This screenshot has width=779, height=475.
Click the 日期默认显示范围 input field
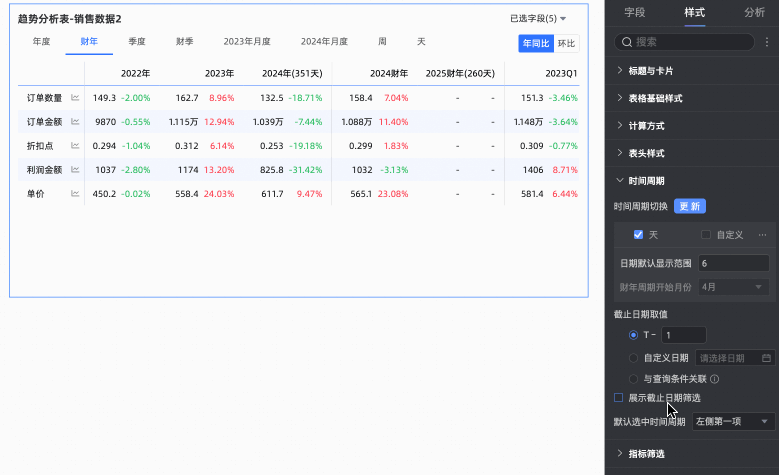pyautogui.click(x=733, y=263)
